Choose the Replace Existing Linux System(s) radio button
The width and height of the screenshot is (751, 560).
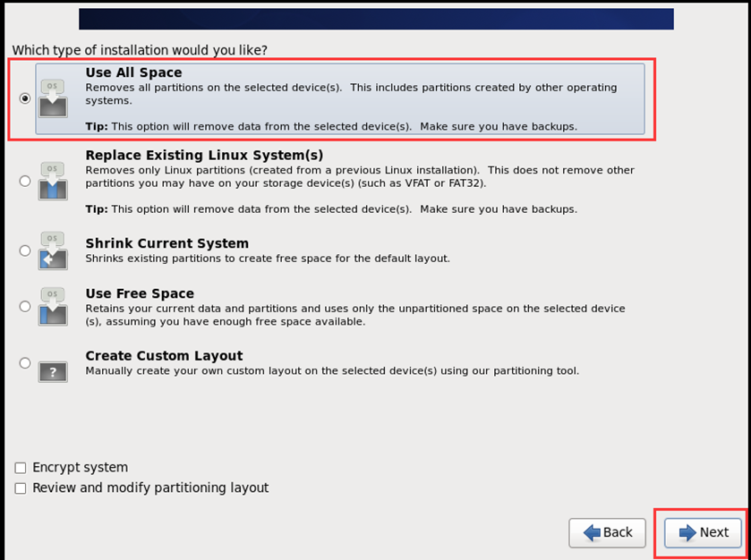25,181
